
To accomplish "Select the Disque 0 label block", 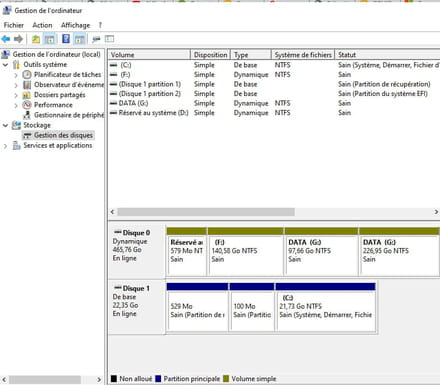I will (137, 251).
